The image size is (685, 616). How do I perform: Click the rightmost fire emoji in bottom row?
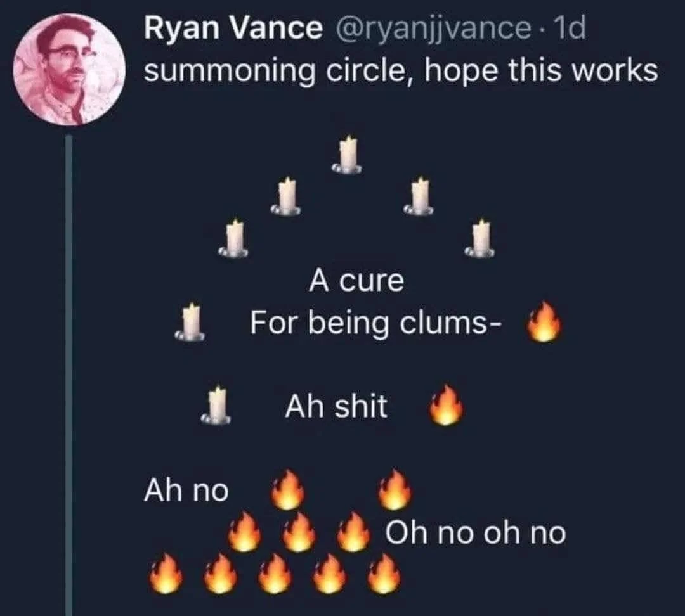(x=384, y=573)
